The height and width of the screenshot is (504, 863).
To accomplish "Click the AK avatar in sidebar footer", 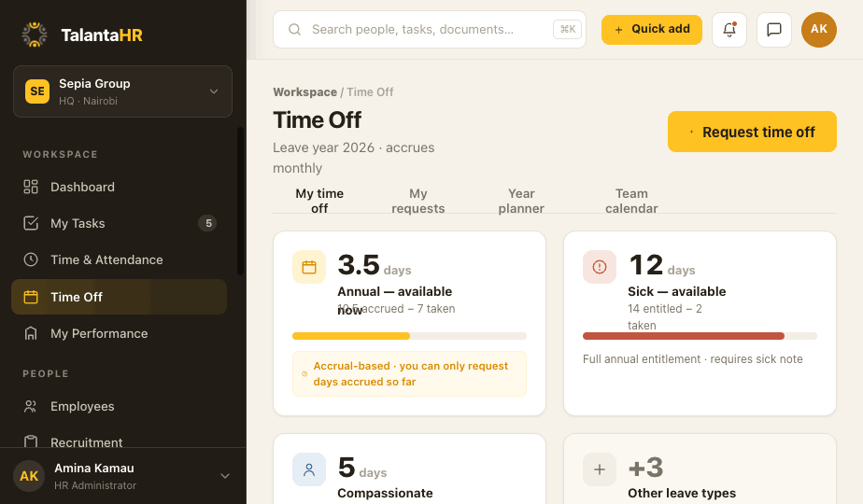I will 29,476.
